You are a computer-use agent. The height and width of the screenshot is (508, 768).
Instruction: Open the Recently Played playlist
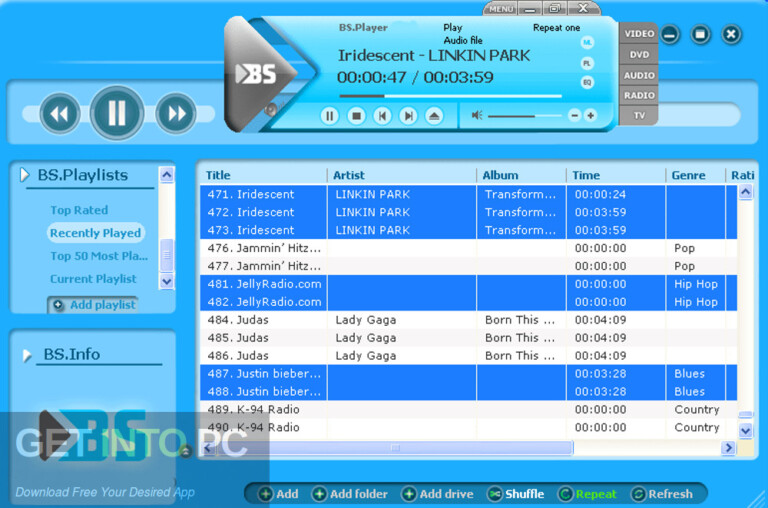pyautogui.click(x=96, y=233)
